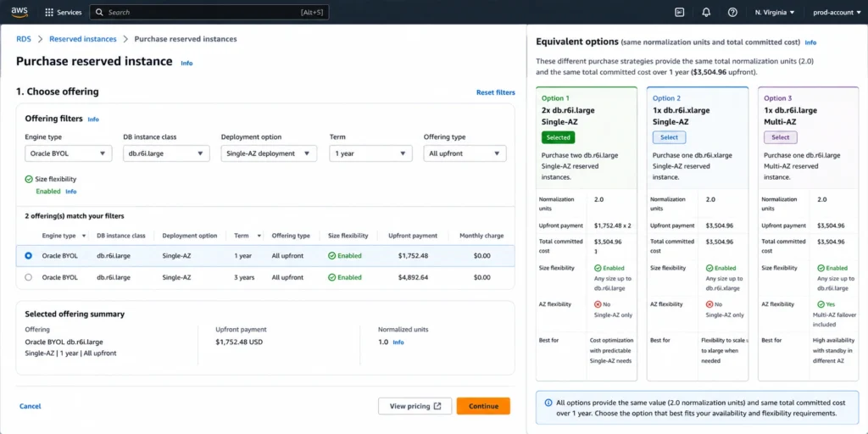Click the green check icon next to Size flexibility
Viewport: 868px width, 434px height.
click(x=29, y=180)
